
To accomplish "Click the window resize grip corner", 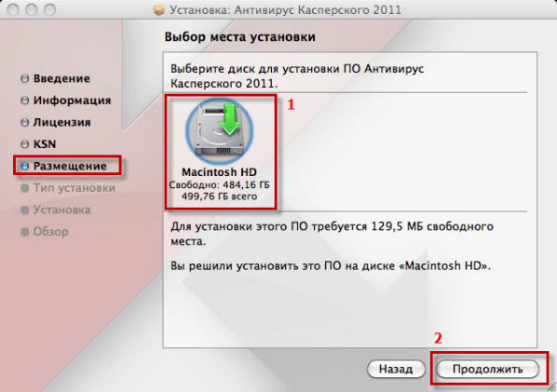I will 551,386.
